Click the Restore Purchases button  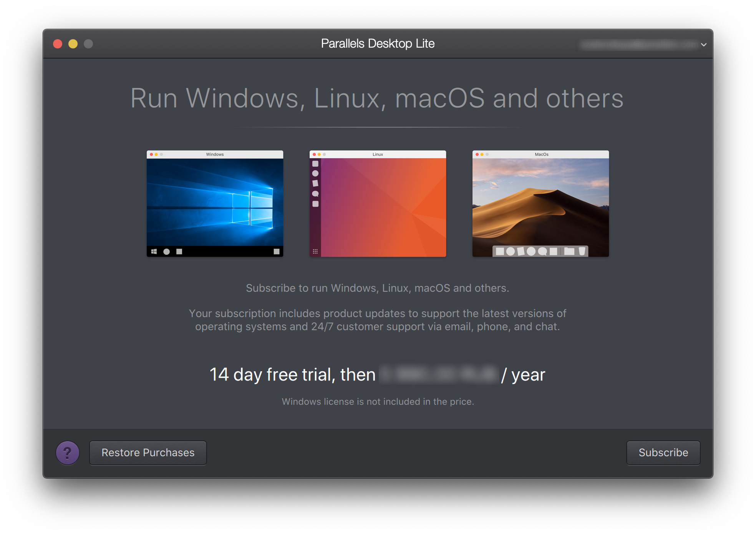tap(148, 453)
